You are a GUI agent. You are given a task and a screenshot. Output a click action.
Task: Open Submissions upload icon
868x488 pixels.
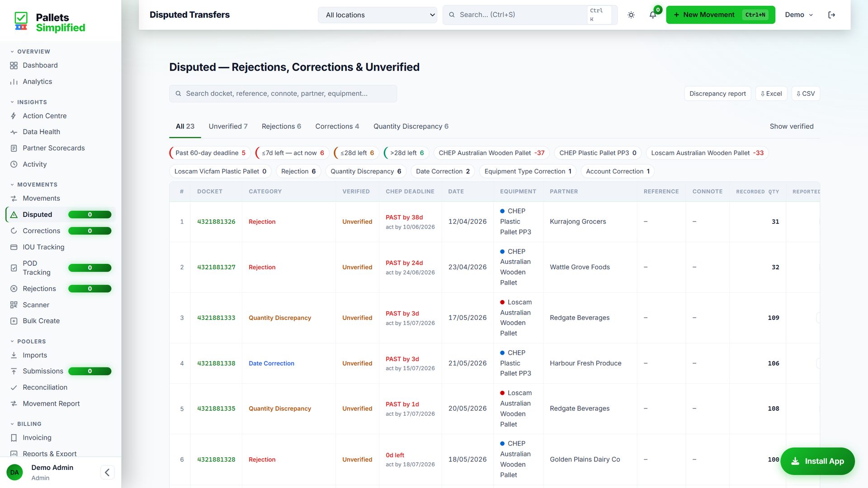point(14,371)
